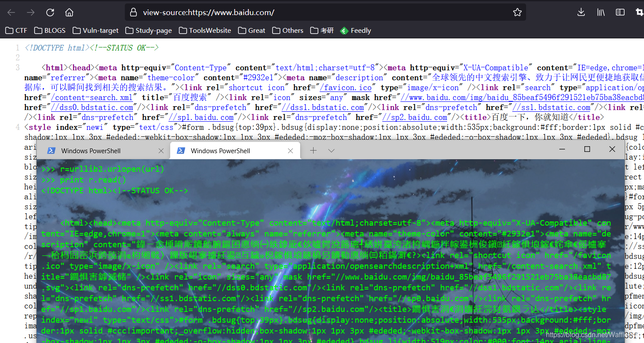
Task: Open the browser home page
Action: pos(69,13)
